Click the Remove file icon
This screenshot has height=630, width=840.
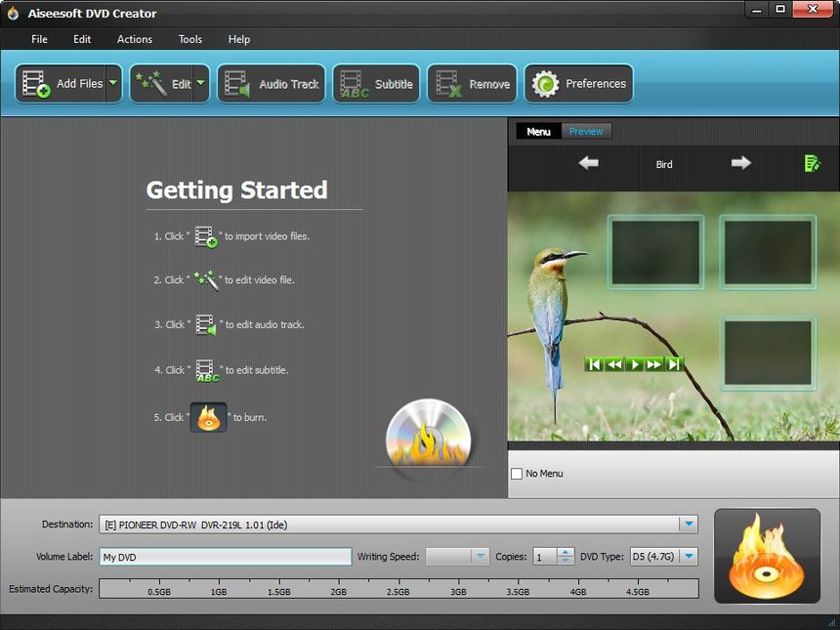point(444,83)
